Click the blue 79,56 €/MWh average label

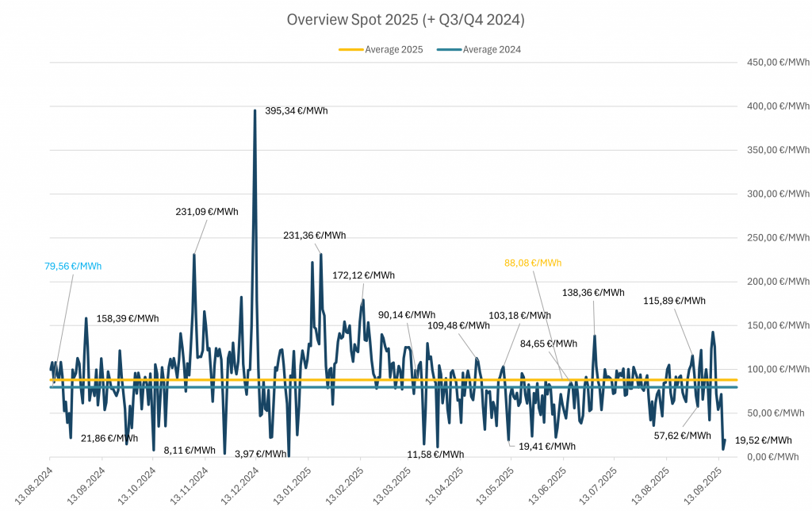(x=73, y=267)
